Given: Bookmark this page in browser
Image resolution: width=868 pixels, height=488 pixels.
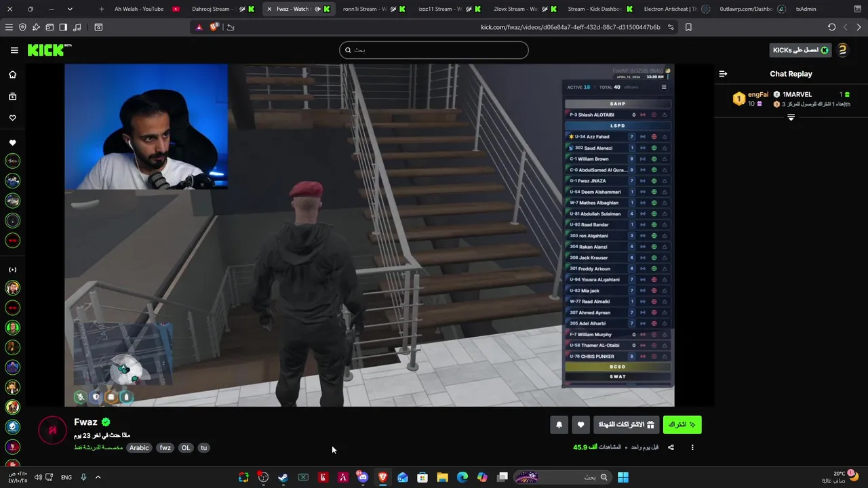Looking at the screenshot, I should 688,27.
